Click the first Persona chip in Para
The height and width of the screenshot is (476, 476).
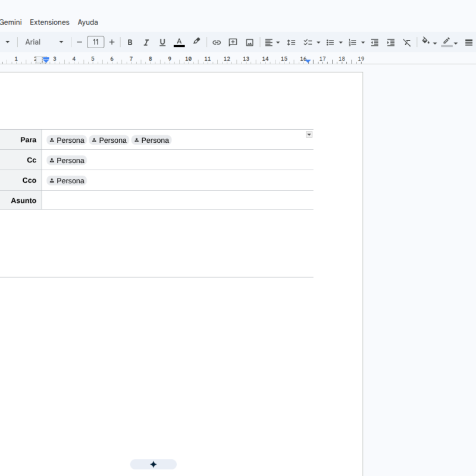[x=67, y=140]
